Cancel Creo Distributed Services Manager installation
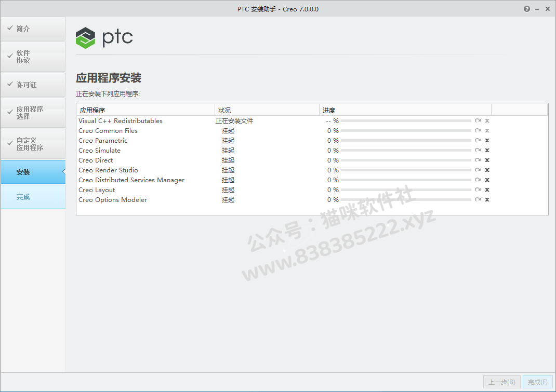The width and height of the screenshot is (556, 392). [487, 180]
